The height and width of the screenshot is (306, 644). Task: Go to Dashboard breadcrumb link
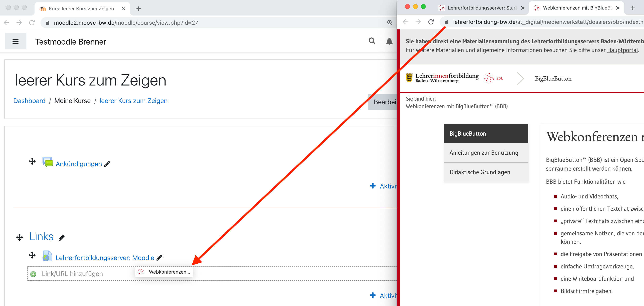29,101
